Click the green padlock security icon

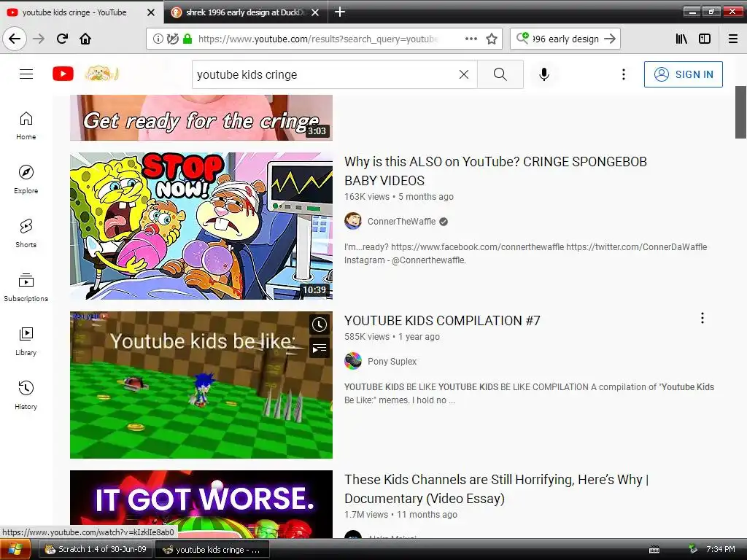click(x=187, y=39)
